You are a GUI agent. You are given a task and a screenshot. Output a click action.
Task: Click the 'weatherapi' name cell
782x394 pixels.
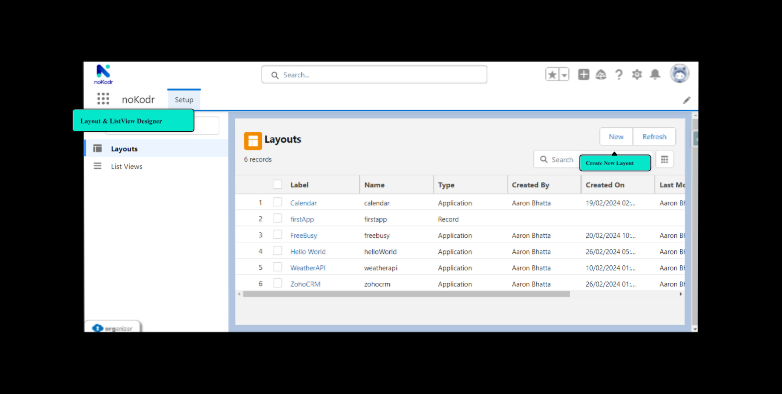coord(381,268)
